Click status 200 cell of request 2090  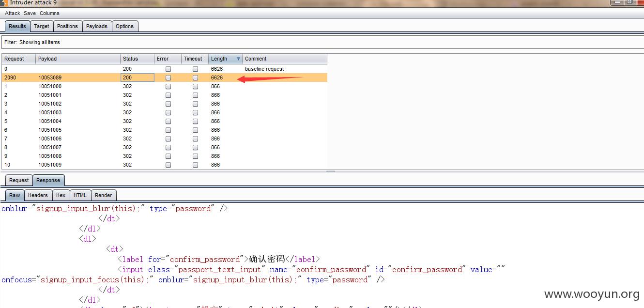click(137, 77)
